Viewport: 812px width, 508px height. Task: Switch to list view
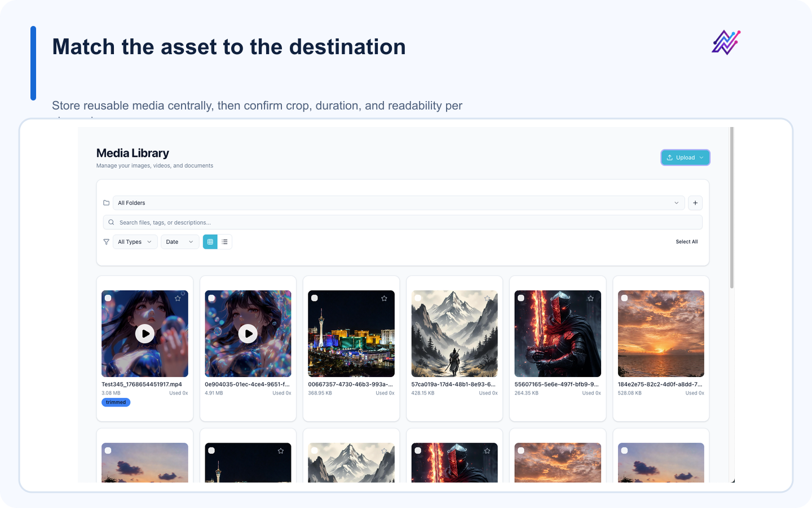(x=224, y=242)
